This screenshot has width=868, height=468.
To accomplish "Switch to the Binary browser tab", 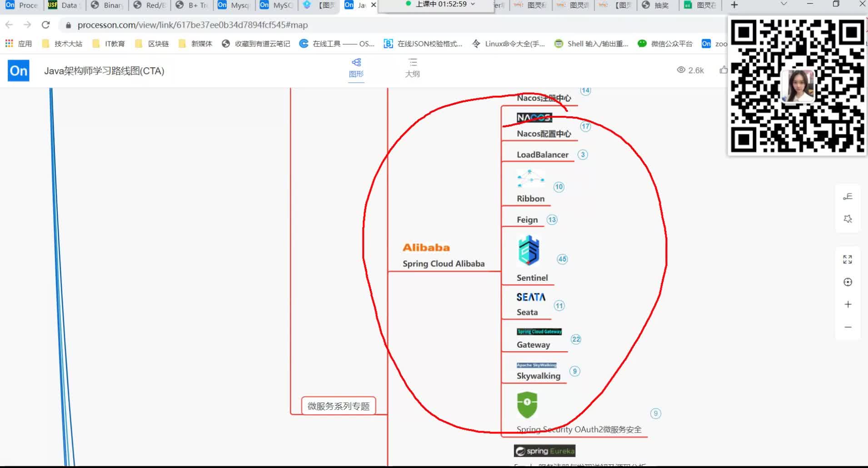I will point(108,5).
